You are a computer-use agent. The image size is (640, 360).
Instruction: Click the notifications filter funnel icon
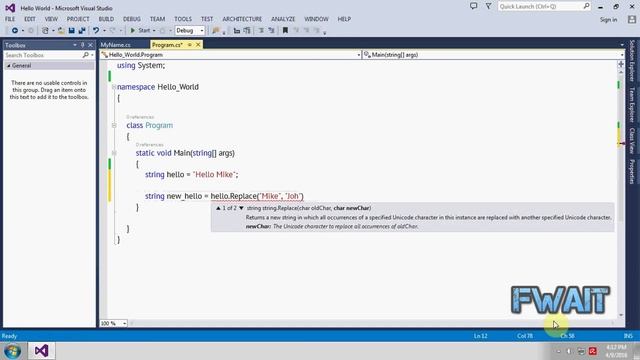(489, 6)
